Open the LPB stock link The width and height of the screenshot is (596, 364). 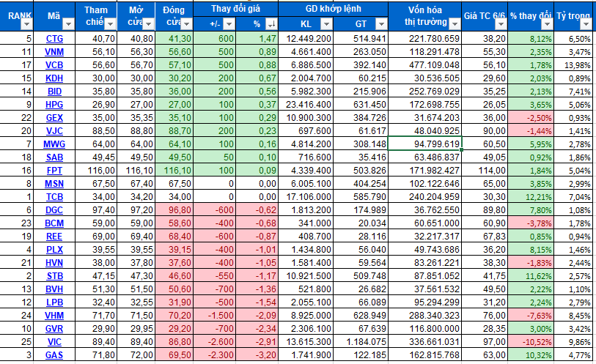coord(54,302)
